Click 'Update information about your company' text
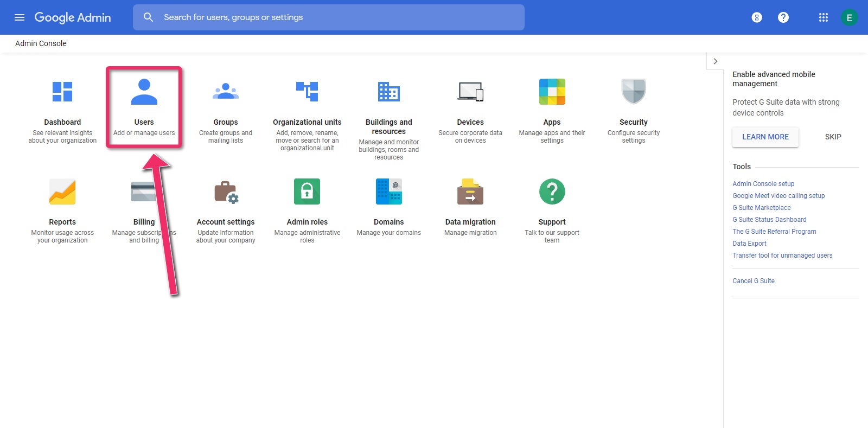This screenshot has width=868, height=428. [x=226, y=237]
